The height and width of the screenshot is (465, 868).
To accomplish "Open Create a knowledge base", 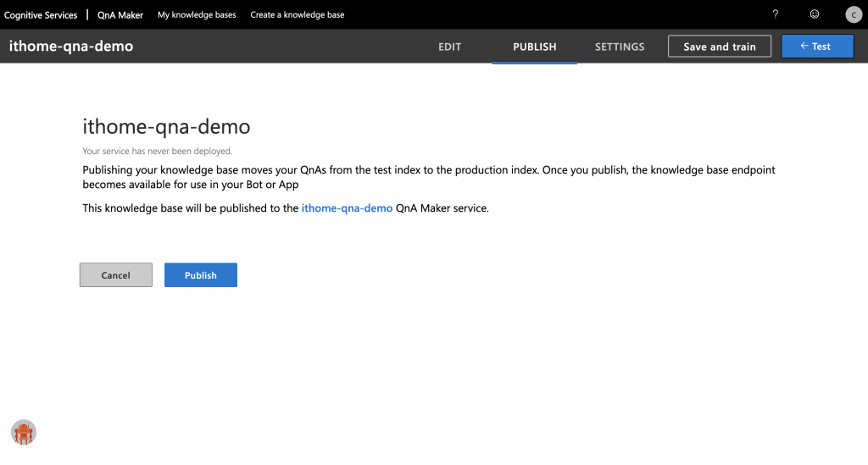I will click(298, 15).
